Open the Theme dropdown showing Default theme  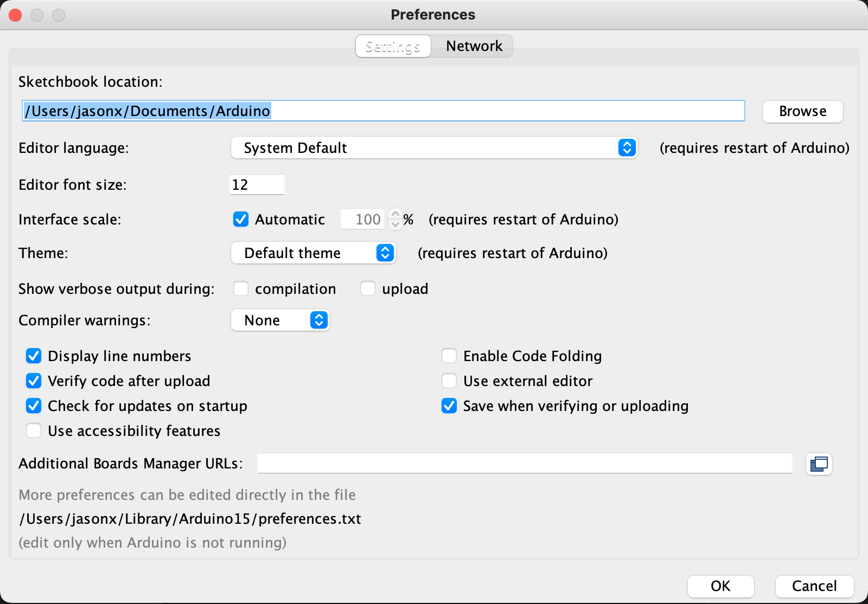[x=314, y=253]
